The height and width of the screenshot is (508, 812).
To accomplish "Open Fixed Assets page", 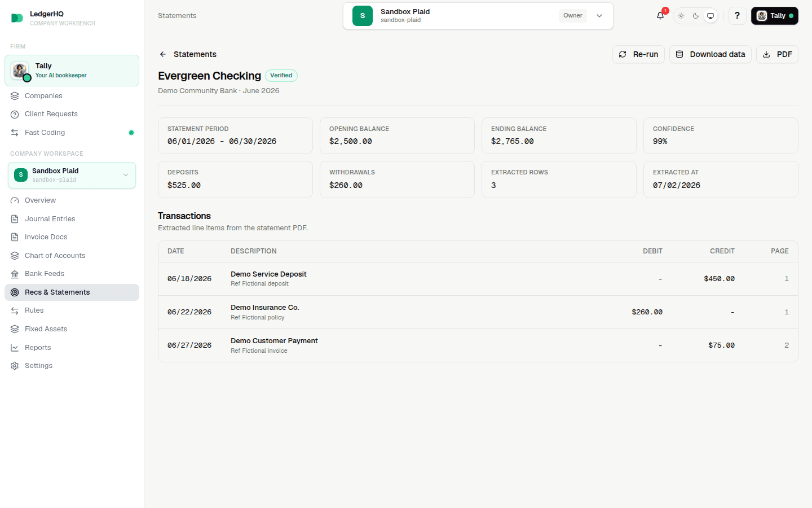I will (x=72, y=329).
